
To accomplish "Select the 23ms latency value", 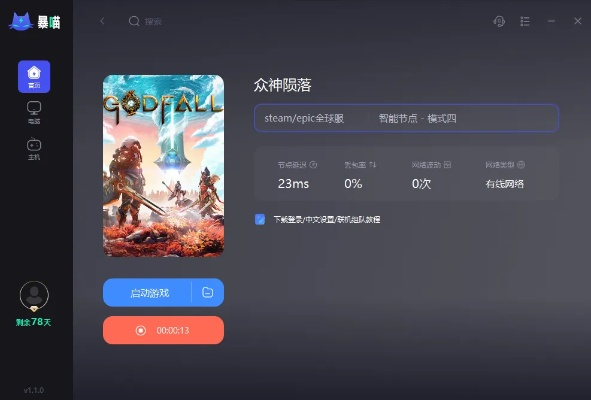I will coord(293,184).
